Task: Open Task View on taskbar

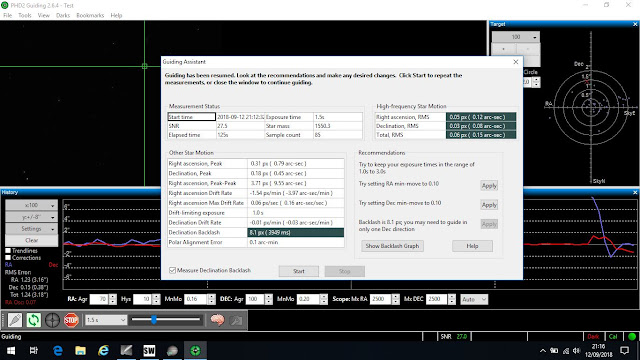Action: (x=34, y=351)
